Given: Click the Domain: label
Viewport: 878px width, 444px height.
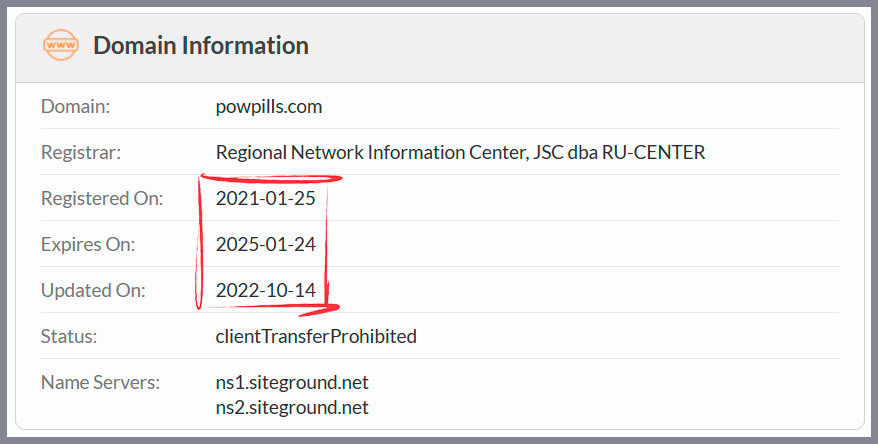Looking at the screenshot, I should (76, 106).
